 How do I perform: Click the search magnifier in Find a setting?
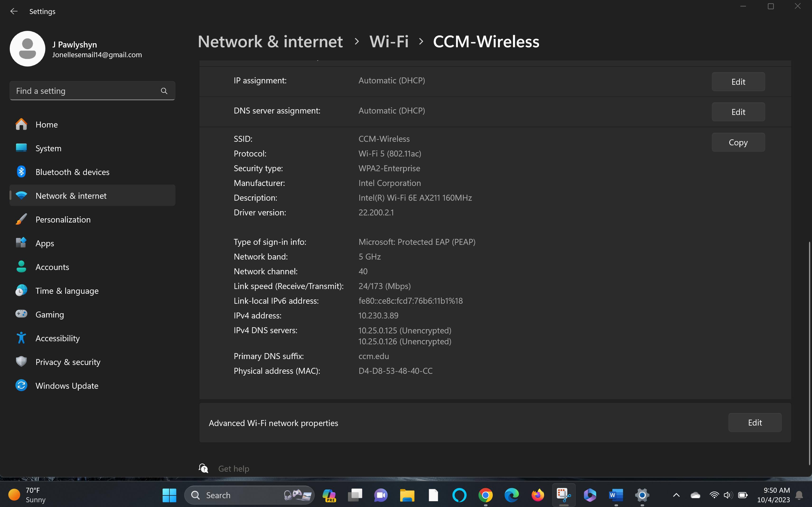pos(164,91)
